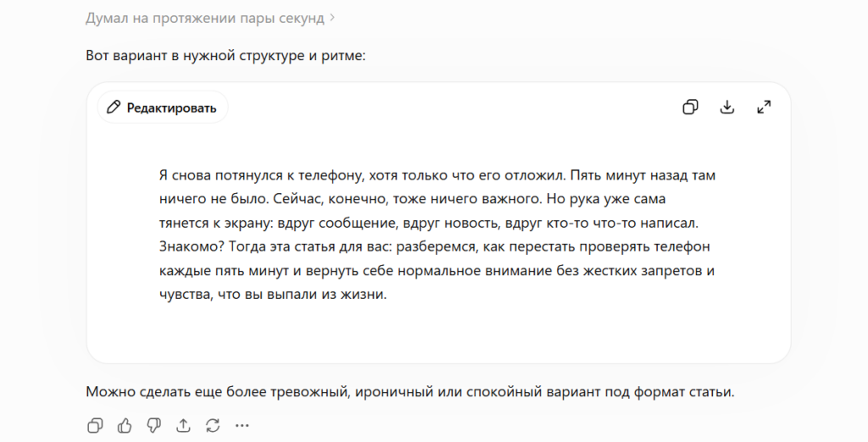Click the word "Знакомо?" in the paragraph

click(192, 246)
